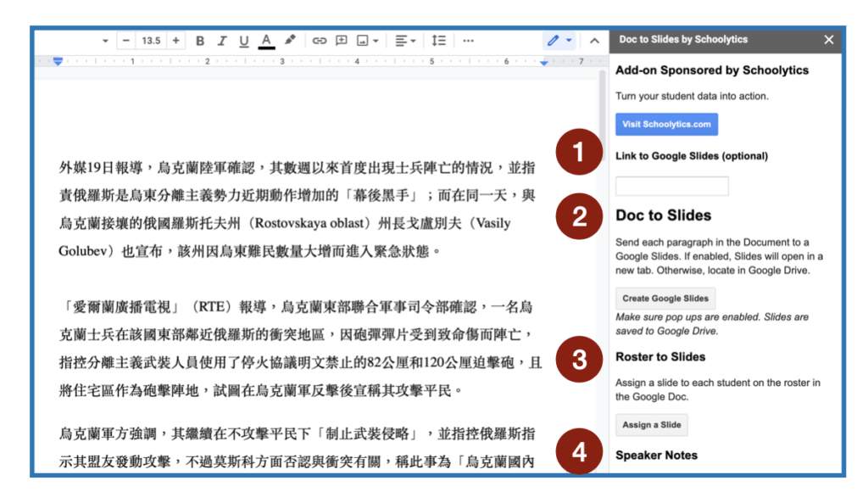Toggle bold formatting
The width and height of the screenshot is (868, 503).
tap(200, 41)
